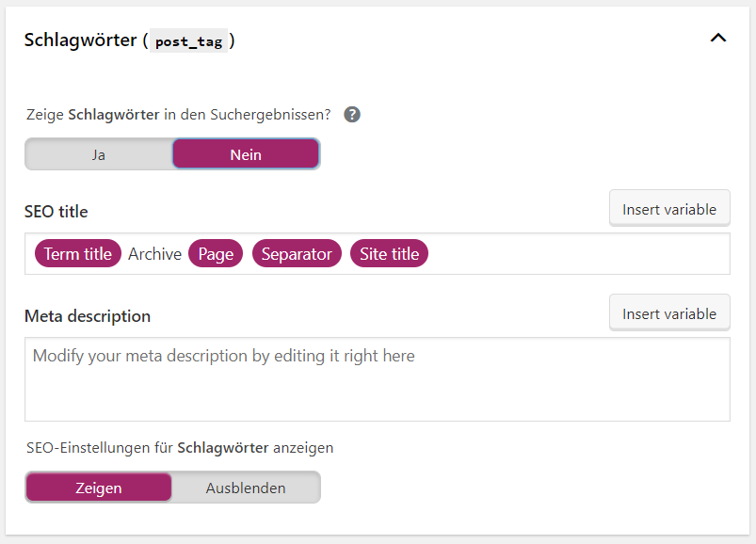Collapse the Schlagwörter section with chevron
Image resolution: width=756 pixels, height=544 pixels.
tap(718, 38)
